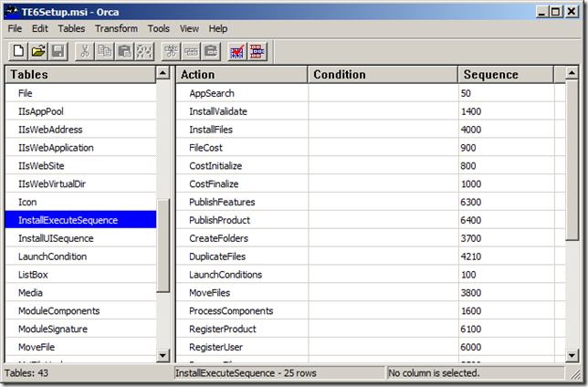The image size is (588, 387).
Task: Click the Cut Row toolbar icon
Action: [x=172, y=51]
